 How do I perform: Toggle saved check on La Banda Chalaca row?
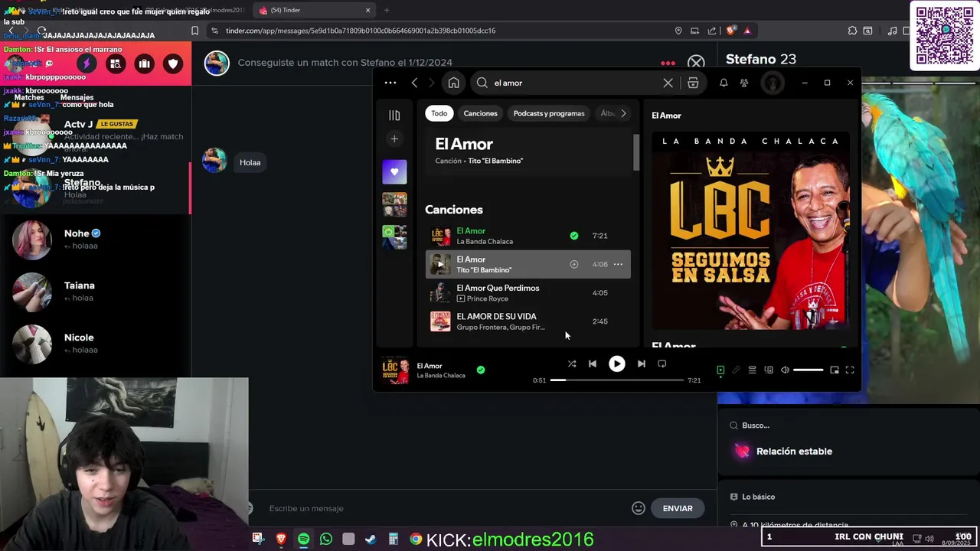point(573,236)
